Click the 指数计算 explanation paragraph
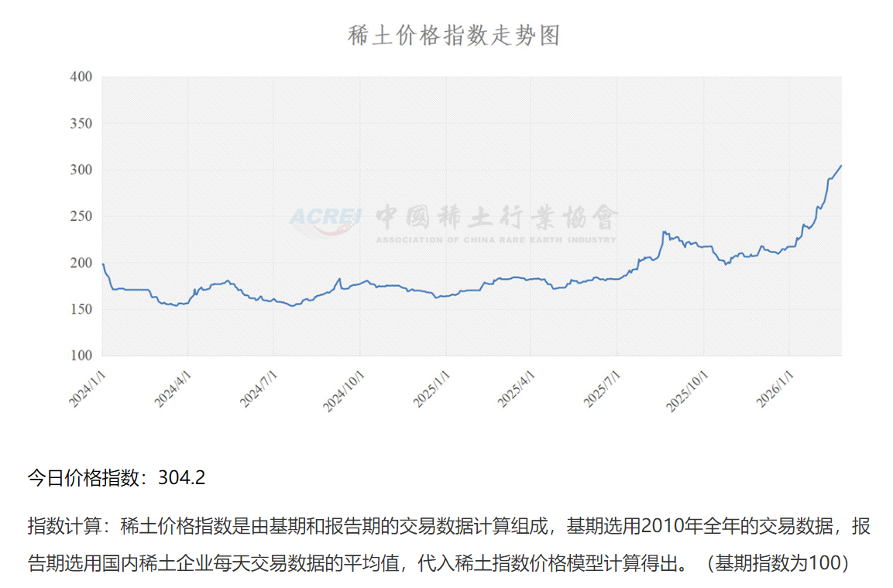This screenshot has width=893, height=588. coord(449,545)
